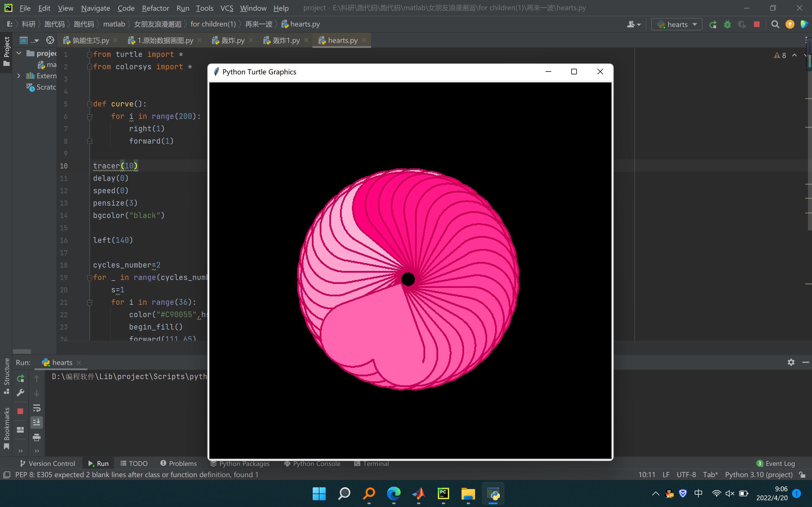Screen dimensions: 812x507
Task: Collapse the project root folder node
Action: pyautogui.click(x=19, y=53)
